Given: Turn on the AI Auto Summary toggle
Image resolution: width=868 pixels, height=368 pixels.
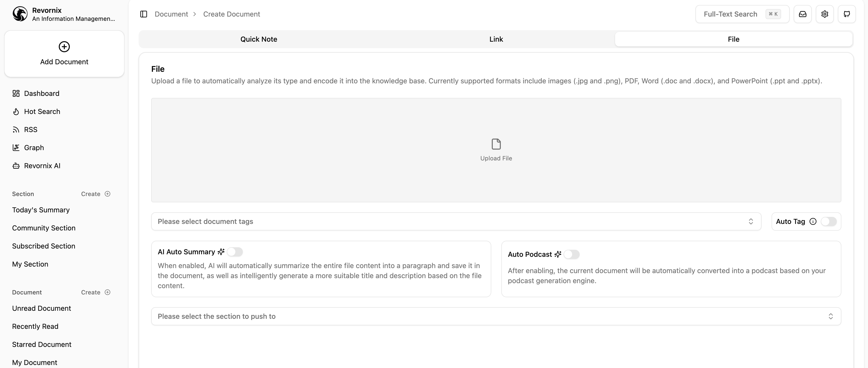Looking at the screenshot, I should [x=235, y=252].
